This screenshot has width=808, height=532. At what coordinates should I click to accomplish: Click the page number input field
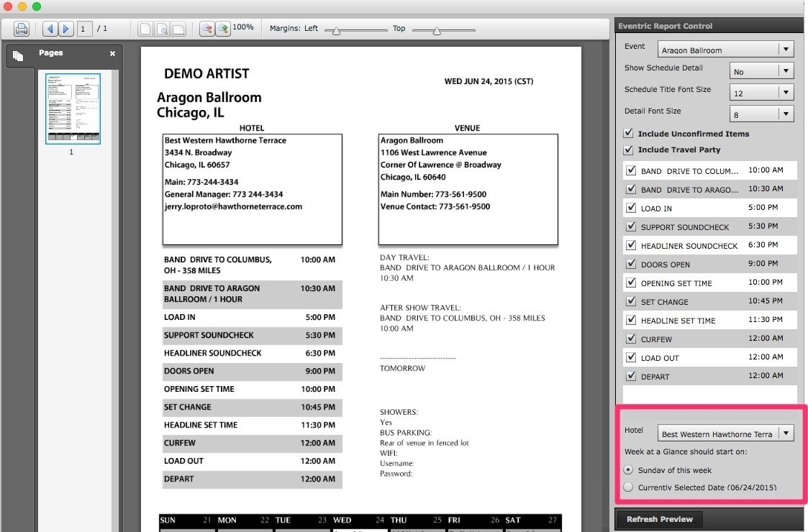pyautogui.click(x=85, y=29)
